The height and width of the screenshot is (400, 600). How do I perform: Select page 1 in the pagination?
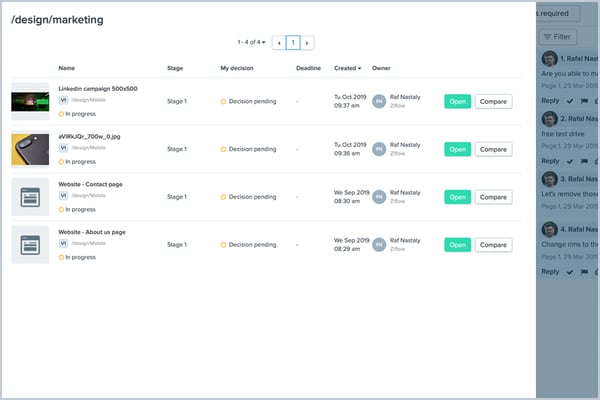(293, 43)
